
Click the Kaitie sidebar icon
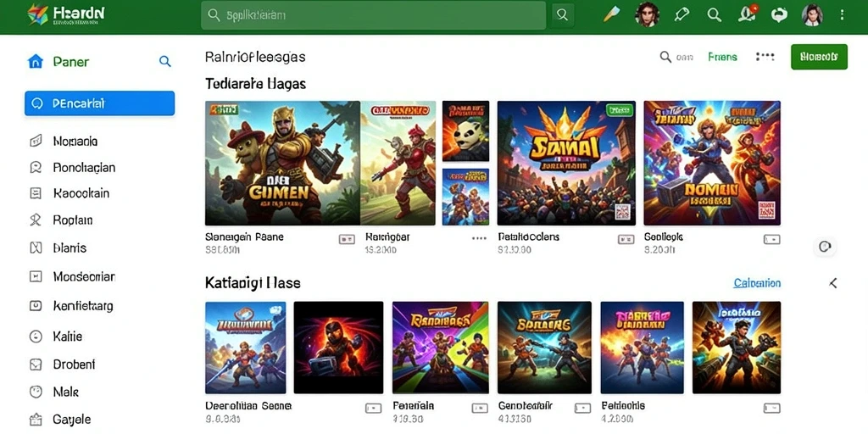tap(36, 336)
